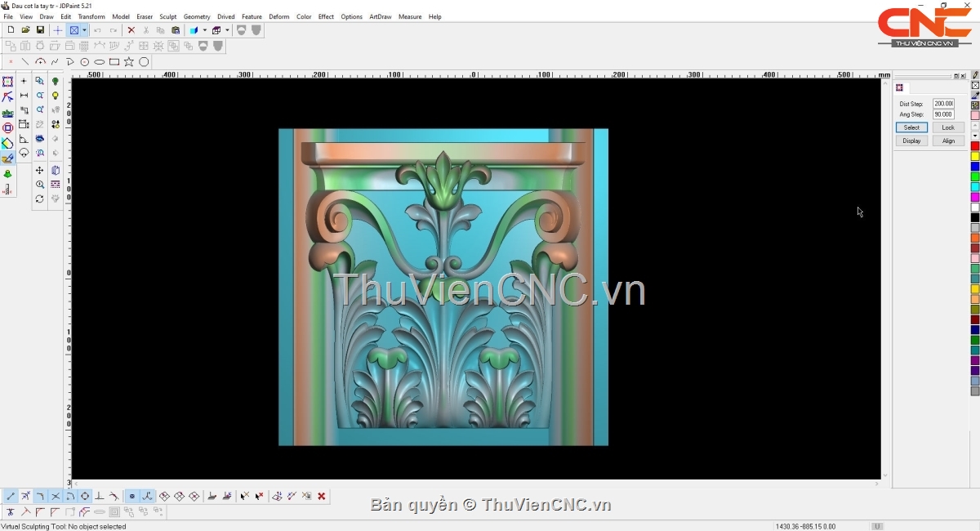This screenshot has height=531, width=980.
Task: Select the abc text tool
Action: [x=7, y=113]
